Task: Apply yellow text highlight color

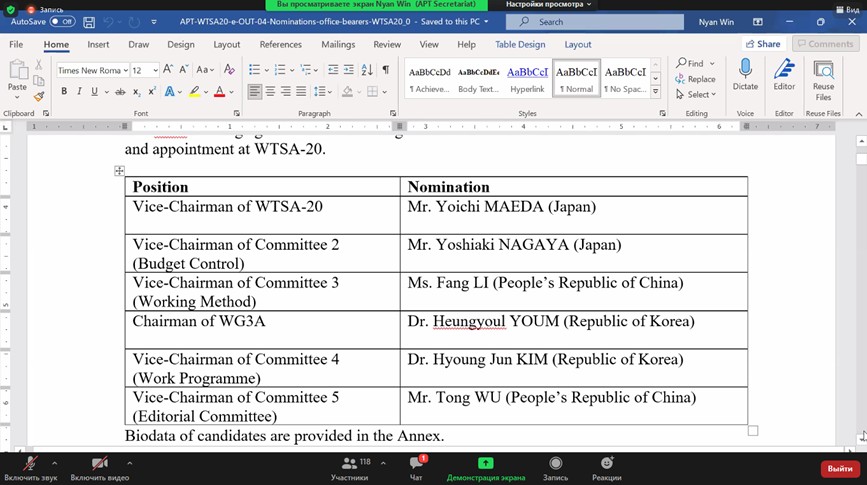Action: (194, 92)
